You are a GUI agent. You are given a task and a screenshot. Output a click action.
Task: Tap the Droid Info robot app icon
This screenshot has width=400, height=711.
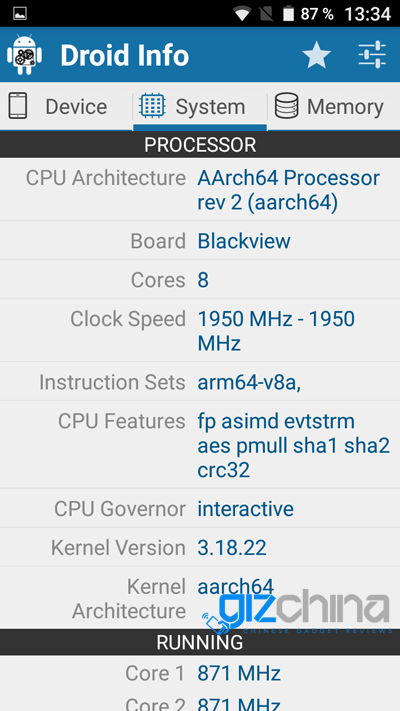(x=24, y=55)
